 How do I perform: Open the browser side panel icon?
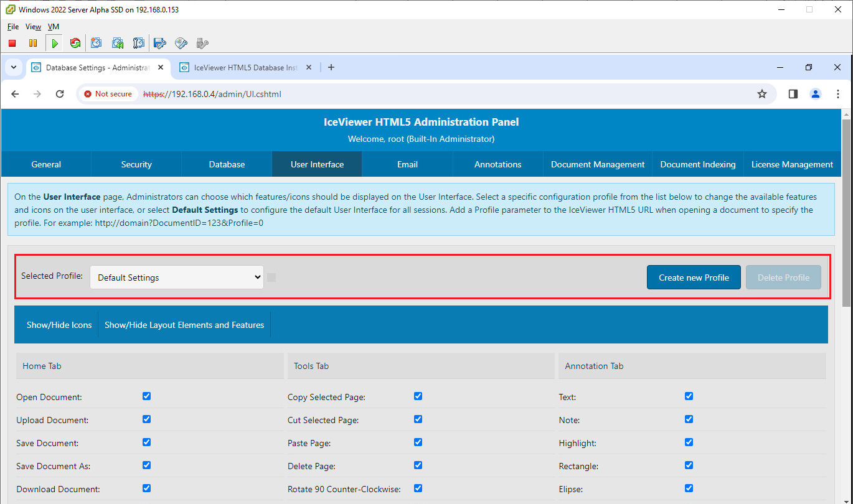point(793,94)
